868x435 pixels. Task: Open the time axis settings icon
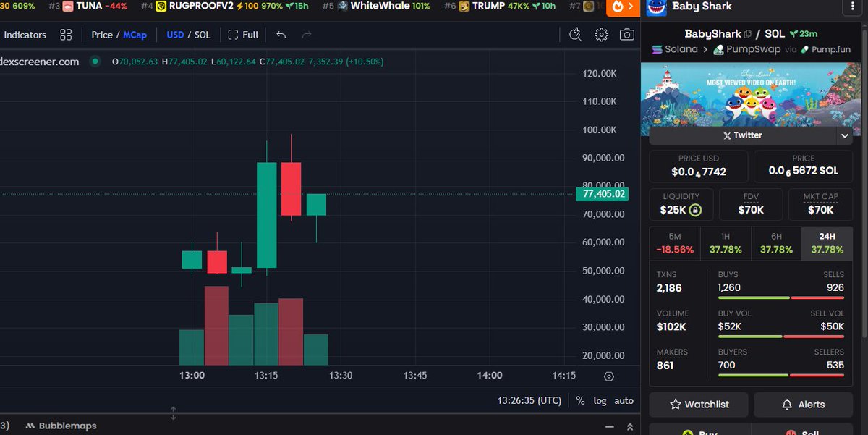[x=609, y=376]
